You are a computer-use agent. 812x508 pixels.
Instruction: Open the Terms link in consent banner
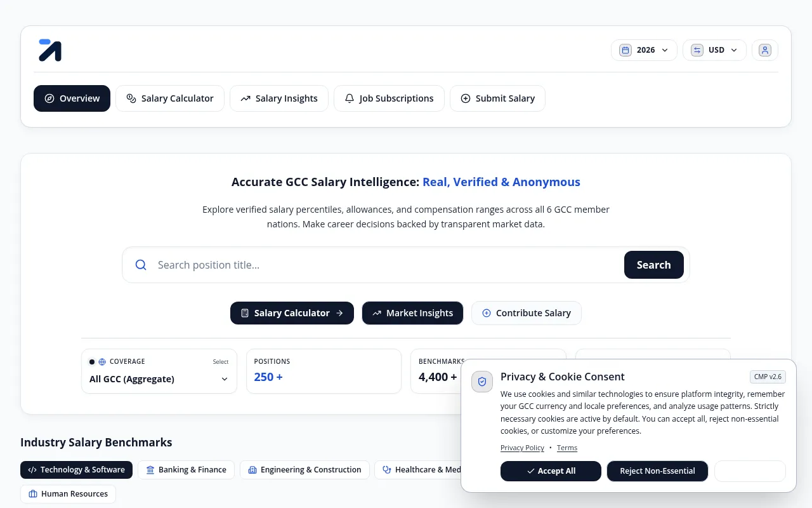567,448
